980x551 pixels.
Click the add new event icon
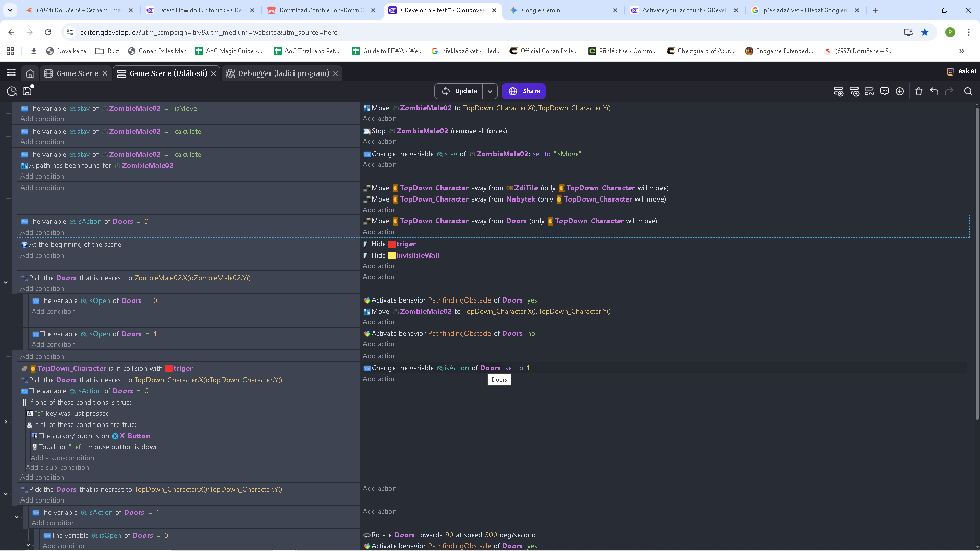click(x=838, y=91)
